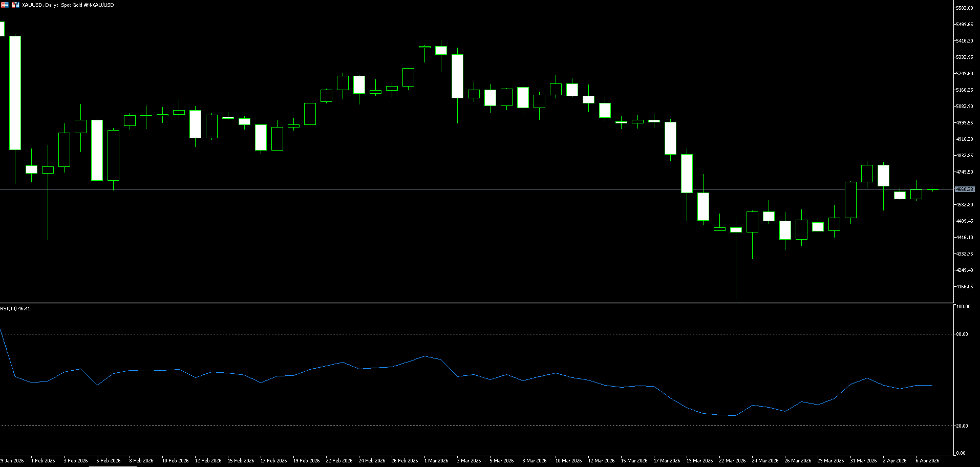This screenshot has width=980, height=467.
Task: Click the large white candle at chart's left edge
Action: [15, 92]
